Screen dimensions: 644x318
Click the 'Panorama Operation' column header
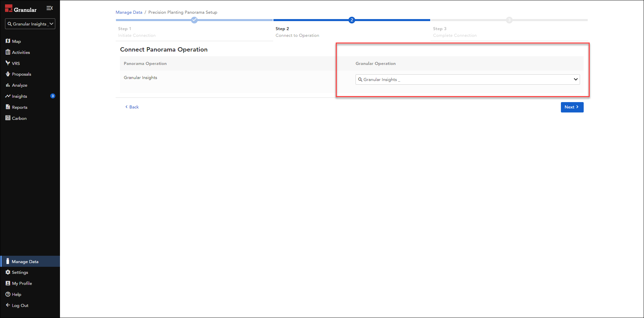(145, 63)
